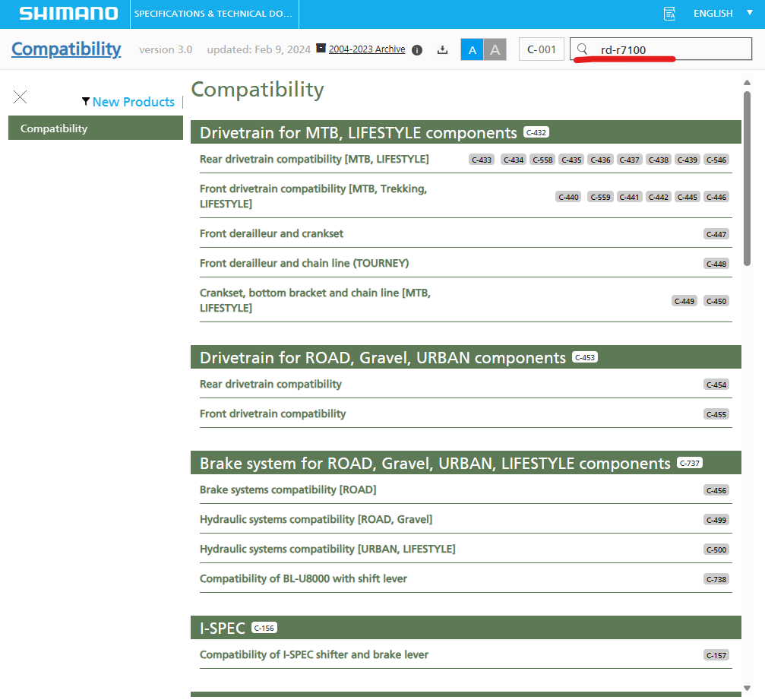This screenshot has width=765, height=700.
Task: Click the scrollbar up arrow
Action: (x=747, y=83)
